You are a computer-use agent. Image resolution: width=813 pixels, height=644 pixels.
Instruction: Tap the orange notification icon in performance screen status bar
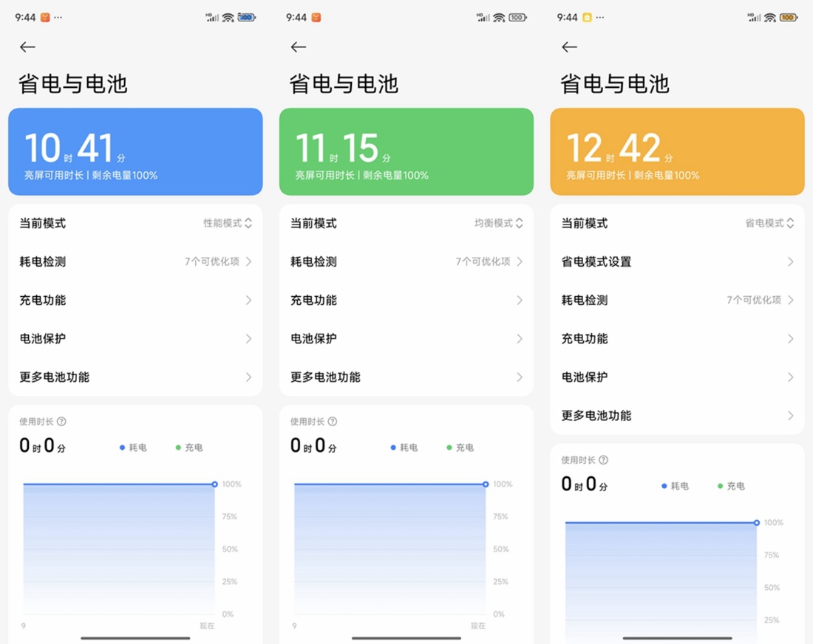(x=45, y=18)
